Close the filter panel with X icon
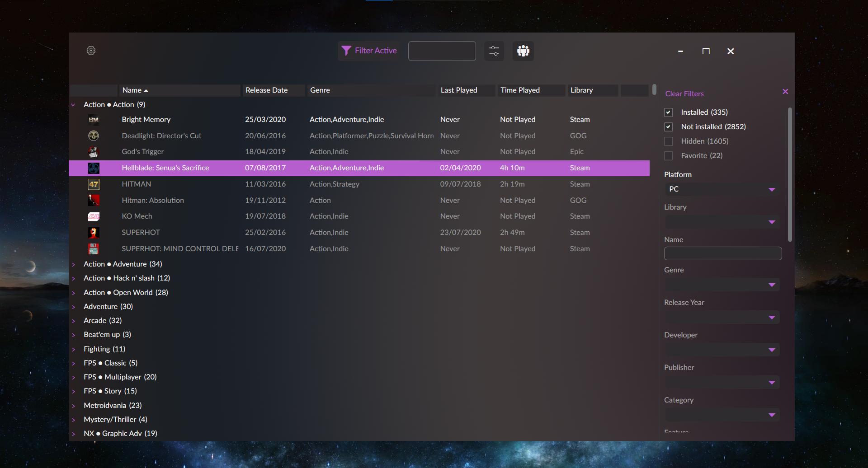Image resolution: width=868 pixels, height=468 pixels. pos(785,92)
